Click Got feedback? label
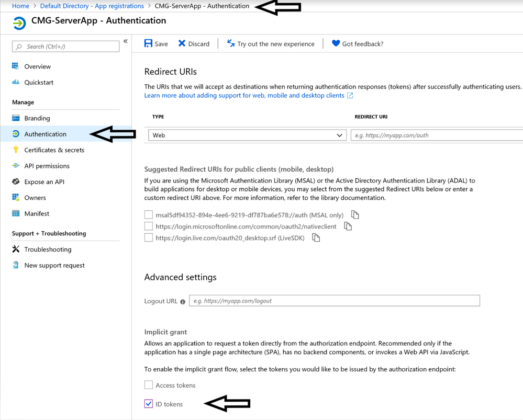 pos(363,44)
